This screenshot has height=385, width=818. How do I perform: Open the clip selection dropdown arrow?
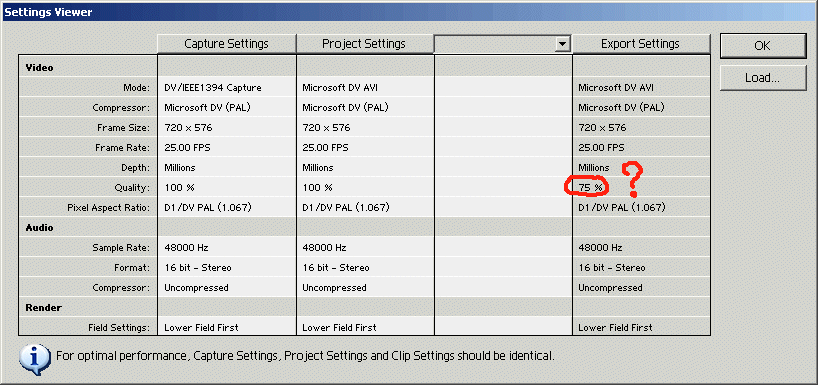click(x=562, y=44)
